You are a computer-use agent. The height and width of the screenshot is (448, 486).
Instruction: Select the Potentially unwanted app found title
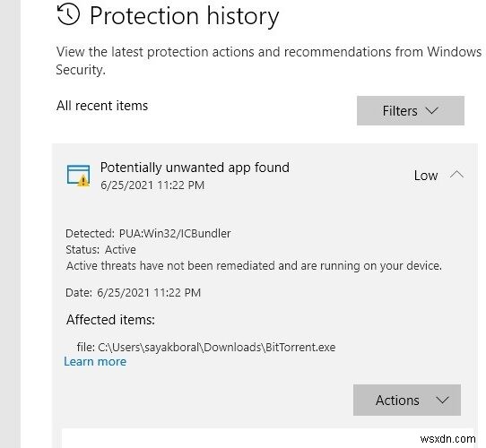click(x=195, y=168)
